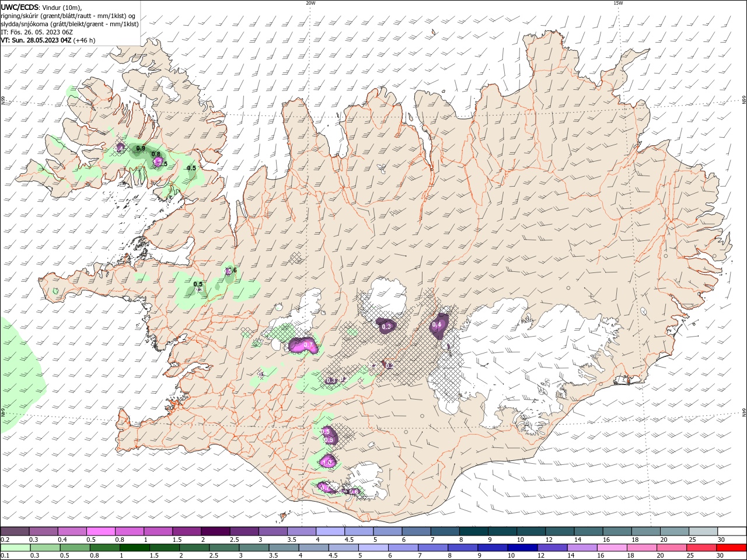Pick the lower-row violet swatch between 12 and 14

(552, 548)
